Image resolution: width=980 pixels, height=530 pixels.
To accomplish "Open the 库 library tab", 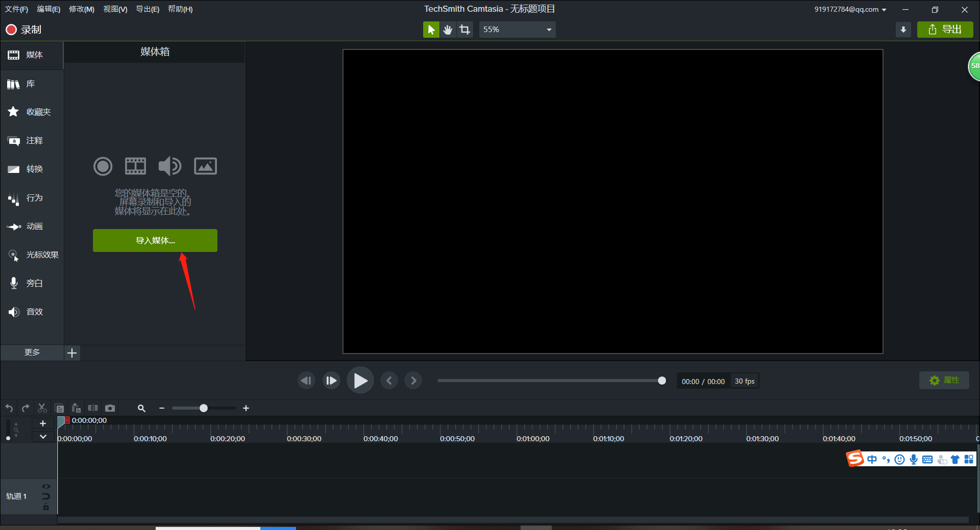I will (32, 84).
